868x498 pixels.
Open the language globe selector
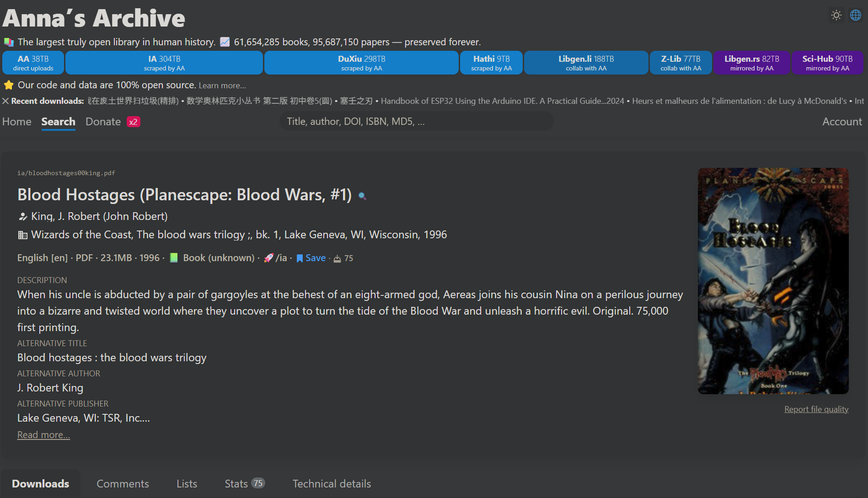856,15
